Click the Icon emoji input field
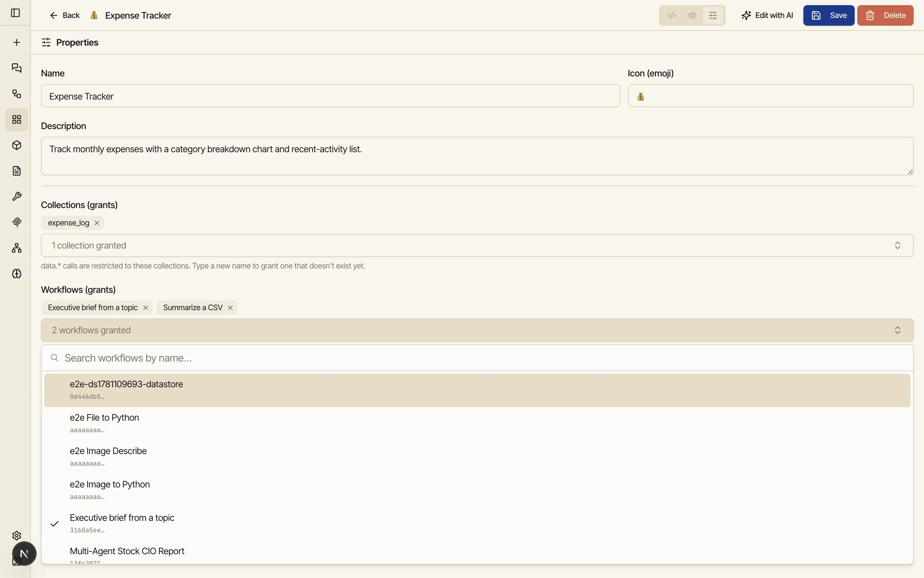 tap(771, 96)
